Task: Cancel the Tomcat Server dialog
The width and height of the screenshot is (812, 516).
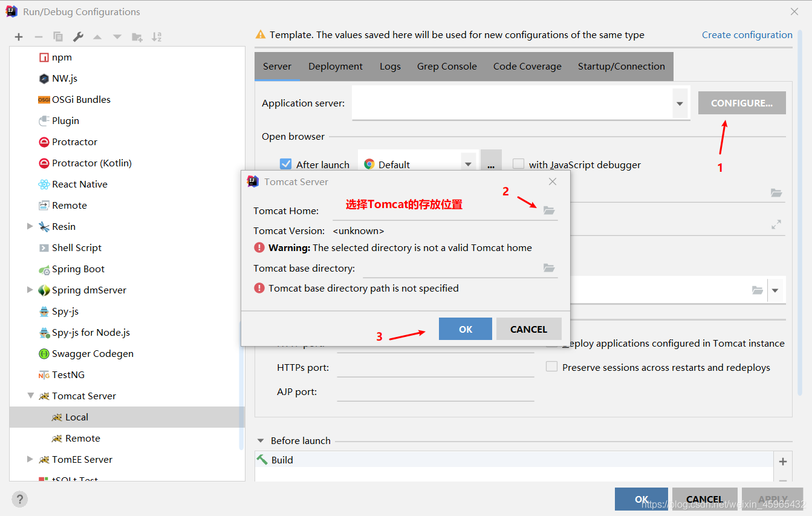Action: (x=528, y=329)
